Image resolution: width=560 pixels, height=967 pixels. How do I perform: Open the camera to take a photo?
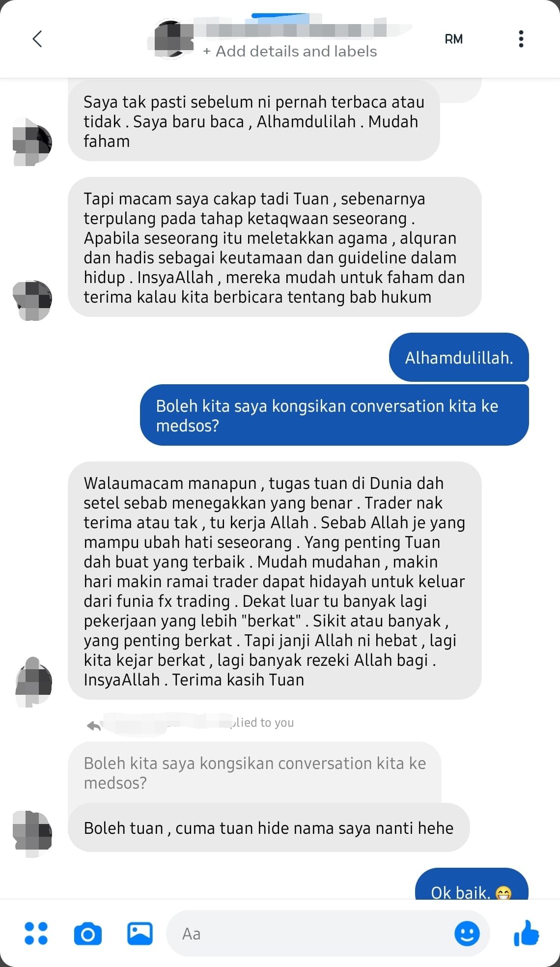pos(88,934)
